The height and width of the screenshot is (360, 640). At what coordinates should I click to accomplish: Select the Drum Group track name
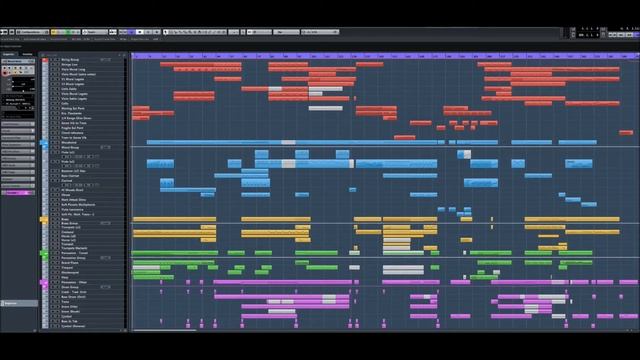click(70, 287)
